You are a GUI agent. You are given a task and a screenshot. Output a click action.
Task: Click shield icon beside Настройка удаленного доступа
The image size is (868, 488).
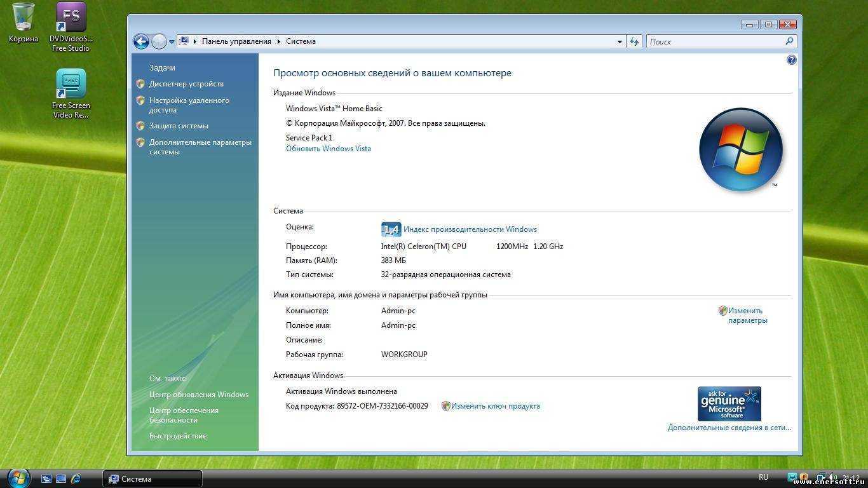[x=140, y=100]
